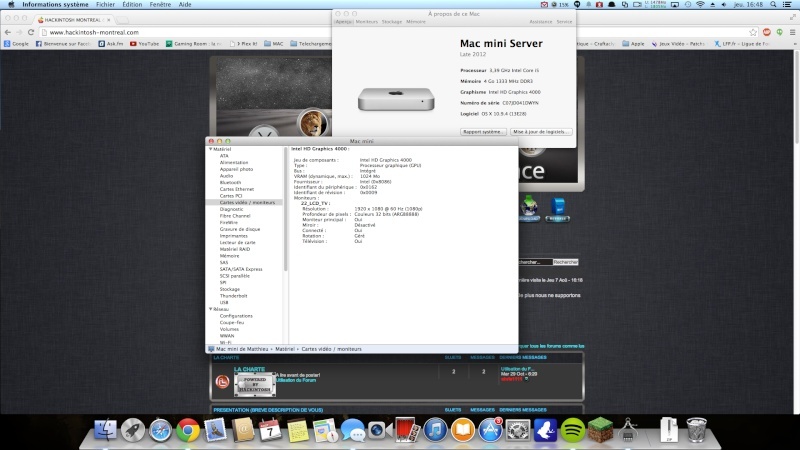Open Messages speech bubble icon in Dock

(x=353, y=430)
